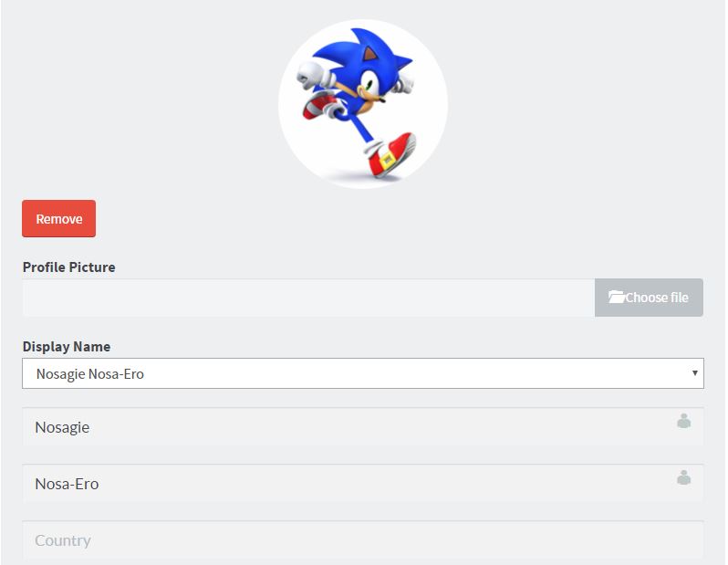This screenshot has height=565, width=728.
Task: Click the selected value Nosagie Nosa-Ero
Action: point(90,373)
